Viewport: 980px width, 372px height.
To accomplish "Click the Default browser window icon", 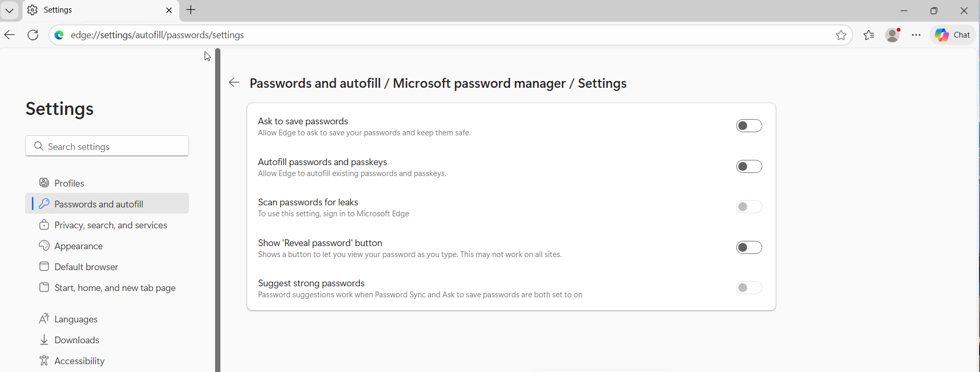I will click(44, 266).
